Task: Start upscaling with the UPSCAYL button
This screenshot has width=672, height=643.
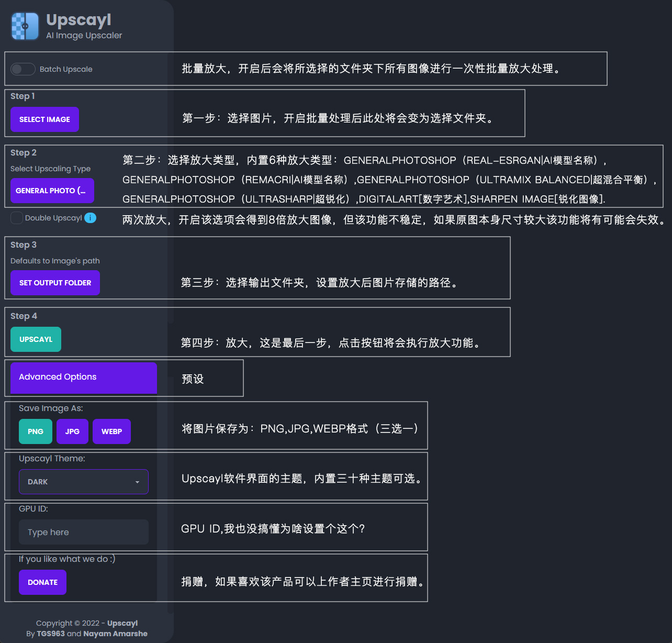Action: [36, 339]
